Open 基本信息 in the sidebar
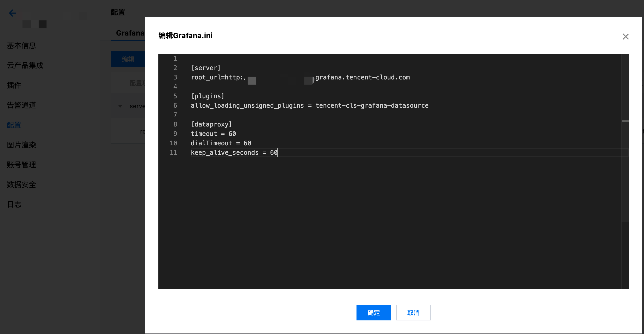This screenshot has width=644, height=334. [x=21, y=45]
